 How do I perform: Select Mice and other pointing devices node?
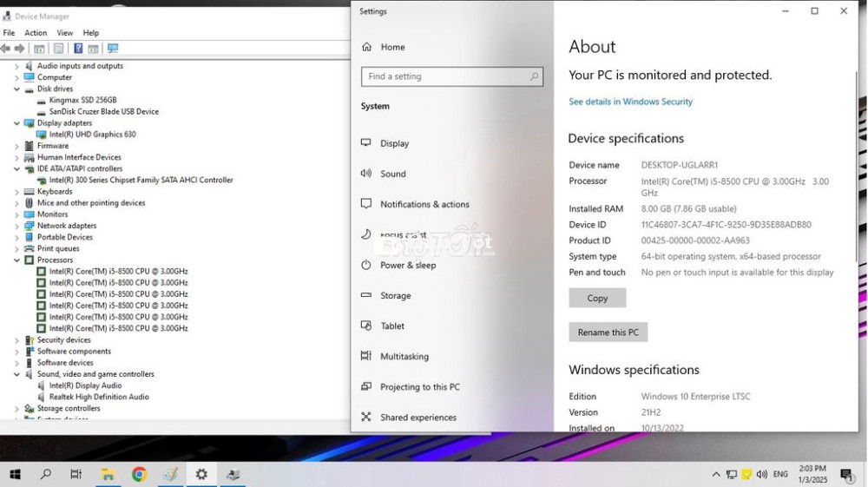coord(91,203)
